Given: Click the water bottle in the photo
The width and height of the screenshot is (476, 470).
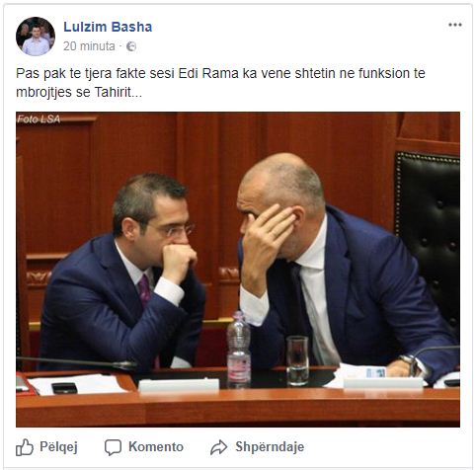Looking at the screenshot, I should (239, 350).
